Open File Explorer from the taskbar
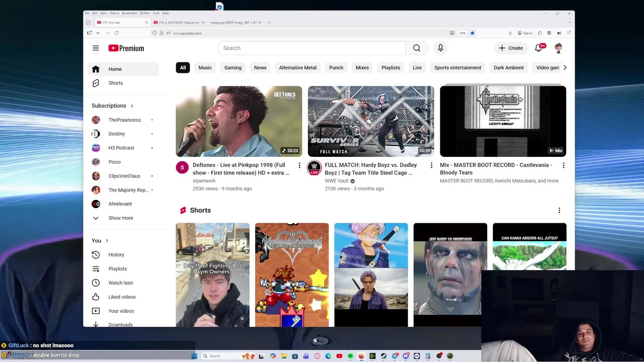This screenshot has width=644, height=362. tap(284, 356)
